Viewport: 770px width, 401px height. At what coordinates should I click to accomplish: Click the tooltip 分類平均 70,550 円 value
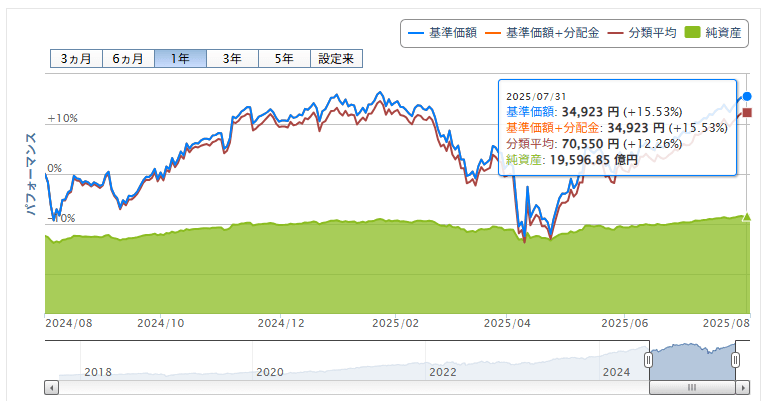pos(590,144)
